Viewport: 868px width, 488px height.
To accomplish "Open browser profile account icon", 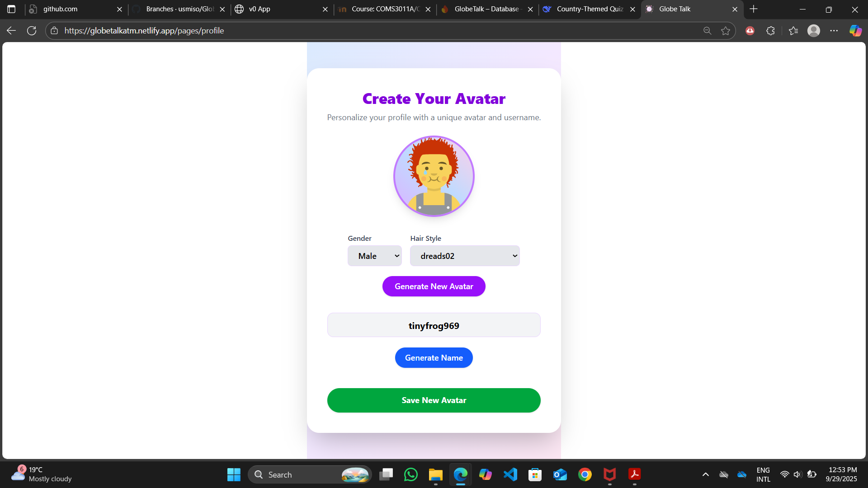I will (x=814, y=31).
